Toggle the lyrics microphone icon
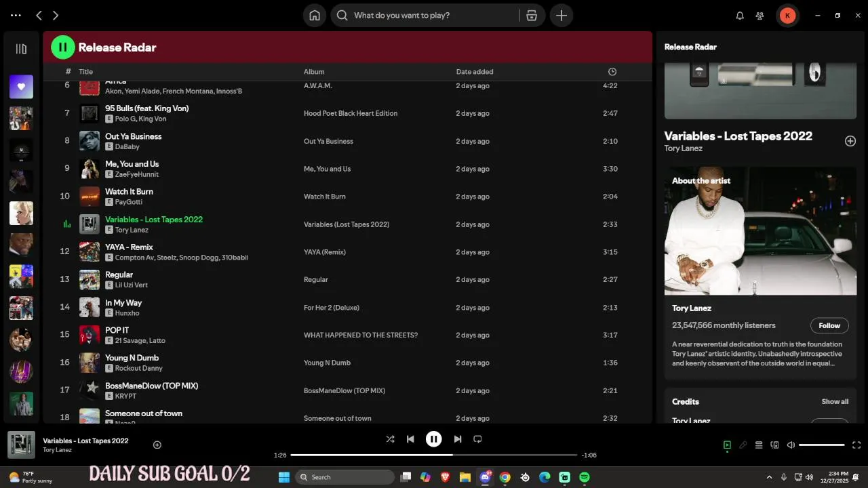 (743, 445)
